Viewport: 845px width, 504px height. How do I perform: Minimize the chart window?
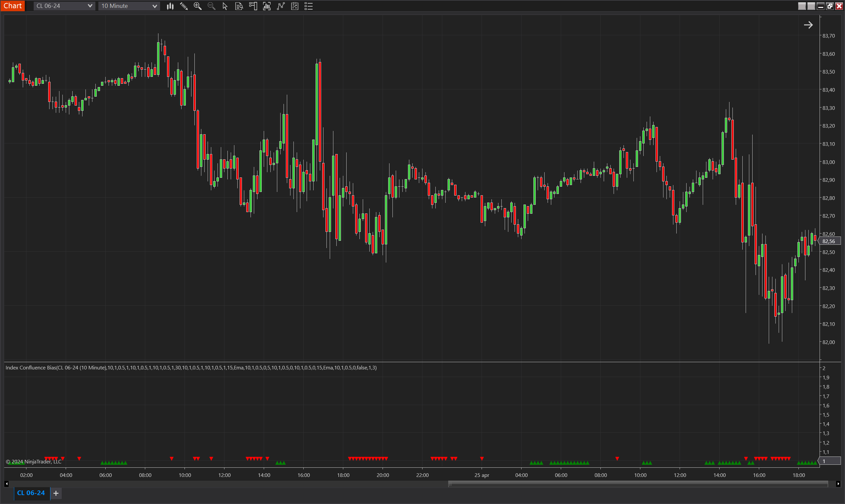821,6
